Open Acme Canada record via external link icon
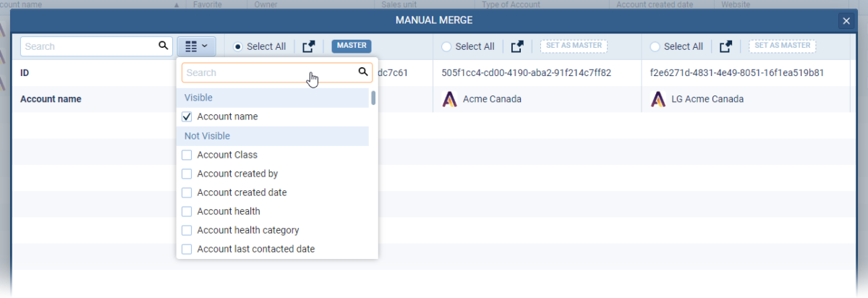The image size is (868, 298). pyautogui.click(x=517, y=46)
